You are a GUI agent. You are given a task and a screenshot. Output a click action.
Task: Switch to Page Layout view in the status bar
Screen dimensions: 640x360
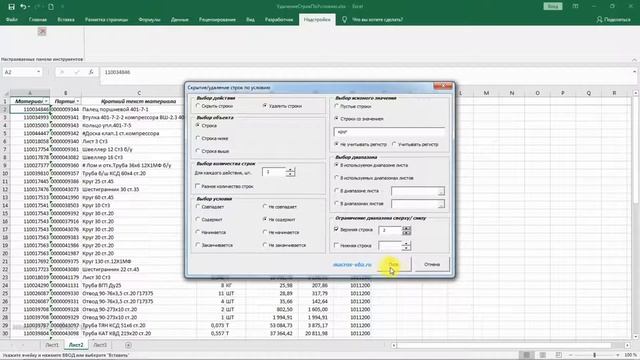pos(542,355)
